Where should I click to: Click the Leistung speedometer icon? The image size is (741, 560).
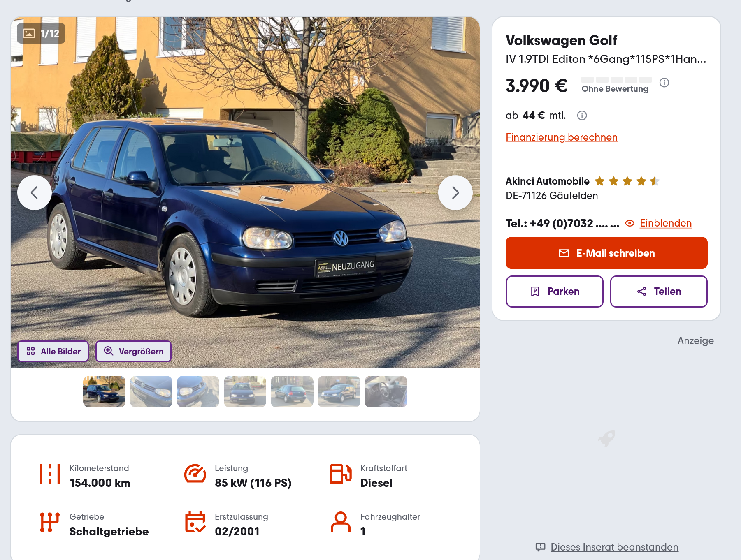pos(195,474)
